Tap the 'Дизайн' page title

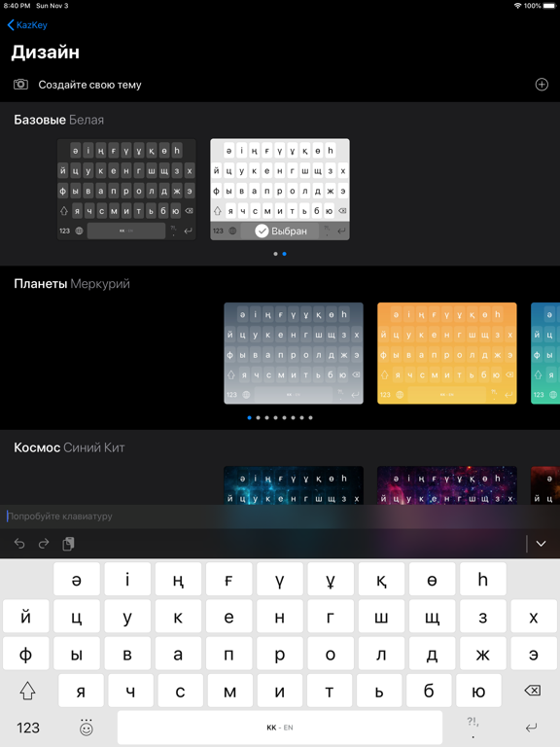[46, 52]
